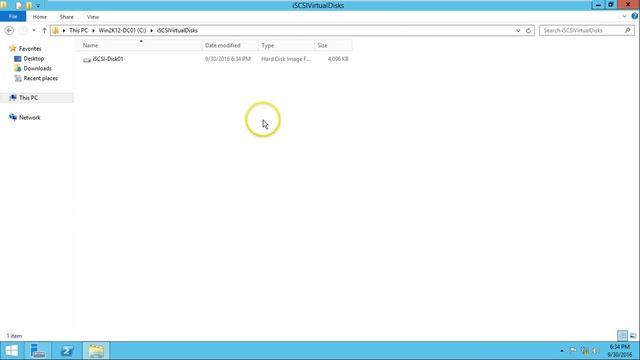Open the Home ribbon tab
The image size is (640, 360).
tap(40, 17)
